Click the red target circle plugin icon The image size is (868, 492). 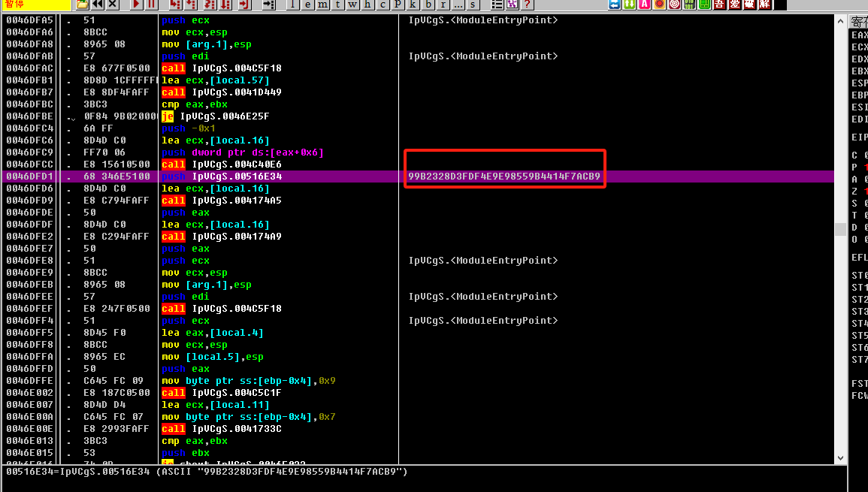tap(674, 5)
